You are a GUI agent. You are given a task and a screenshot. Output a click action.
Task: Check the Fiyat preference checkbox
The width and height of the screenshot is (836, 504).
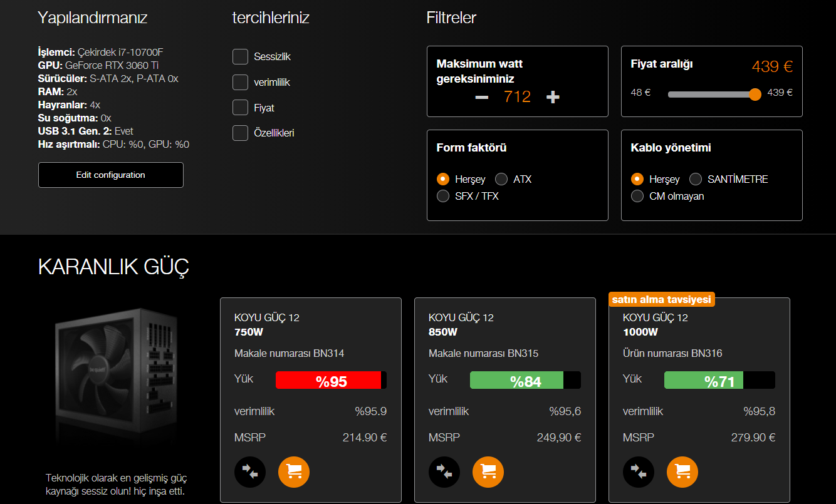click(x=240, y=108)
